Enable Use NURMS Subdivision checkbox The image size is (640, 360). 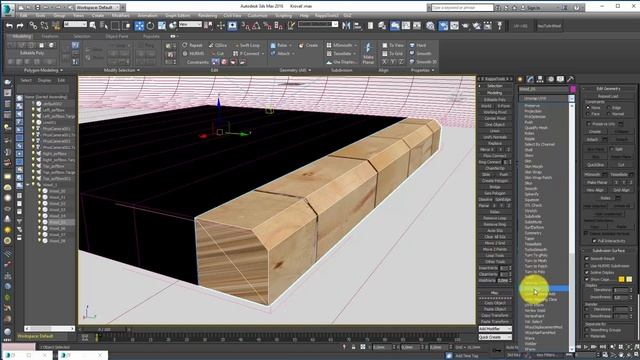(x=587, y=266)
